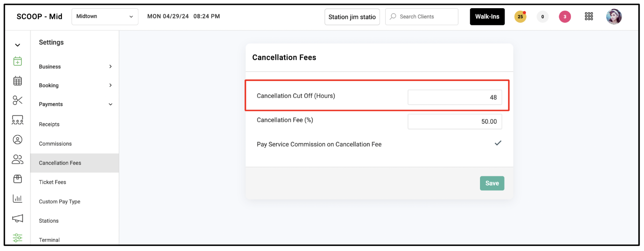
Task: Click the yellow 25 notification badge
Action: [520, 17]
